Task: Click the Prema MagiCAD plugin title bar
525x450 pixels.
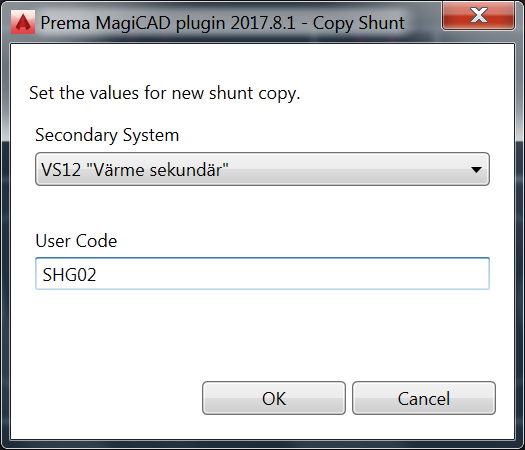Action: pyautogui.click(x=223, y=23)
